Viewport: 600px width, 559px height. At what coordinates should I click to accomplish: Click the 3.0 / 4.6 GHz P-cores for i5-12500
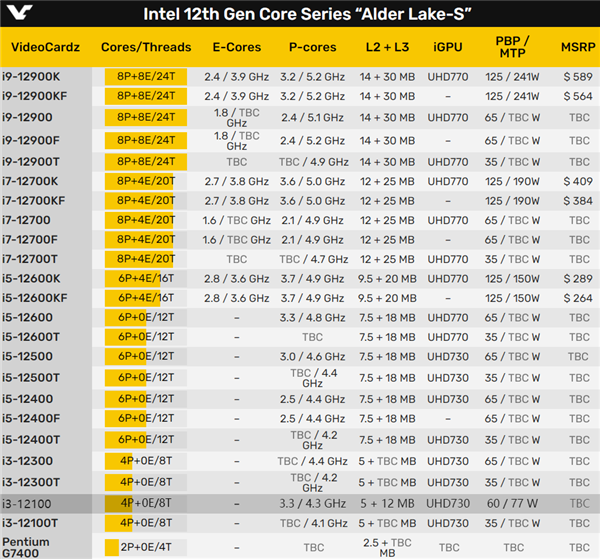(x=312, y=357)
